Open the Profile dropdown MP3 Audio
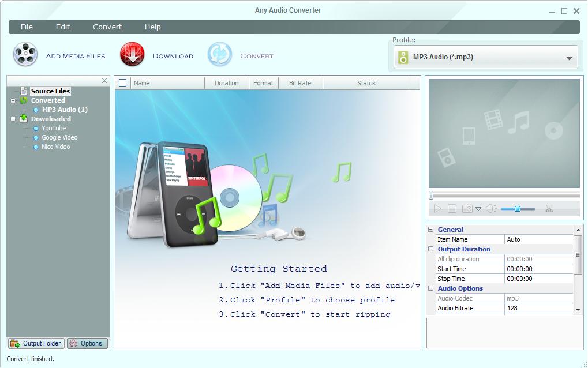This screenshot has width=588, height=368. point(485,57)
